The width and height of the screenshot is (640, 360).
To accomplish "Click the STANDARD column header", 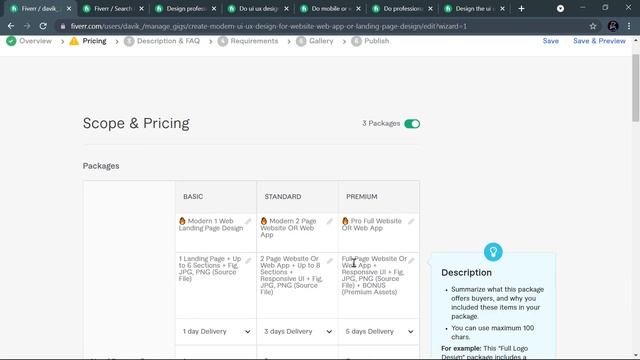I will (x=283, y=197).
